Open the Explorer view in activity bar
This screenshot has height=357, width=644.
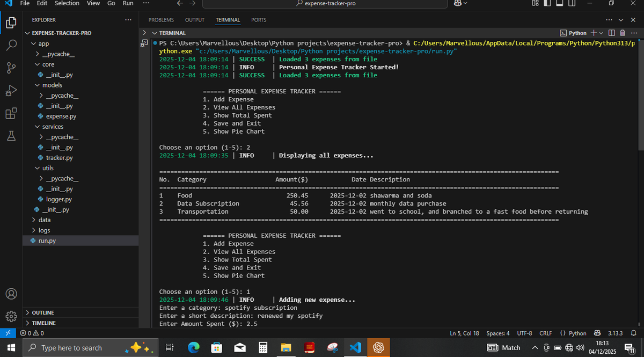coord(11,23)
